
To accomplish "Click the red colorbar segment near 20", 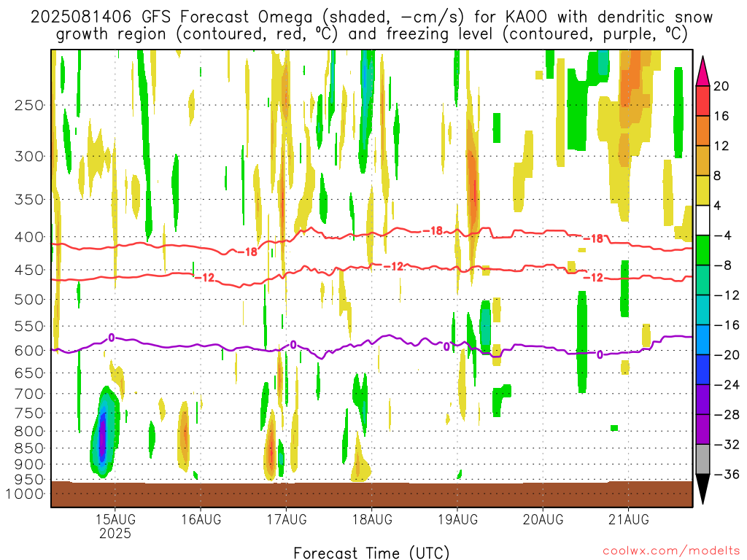I will [703, 101].
